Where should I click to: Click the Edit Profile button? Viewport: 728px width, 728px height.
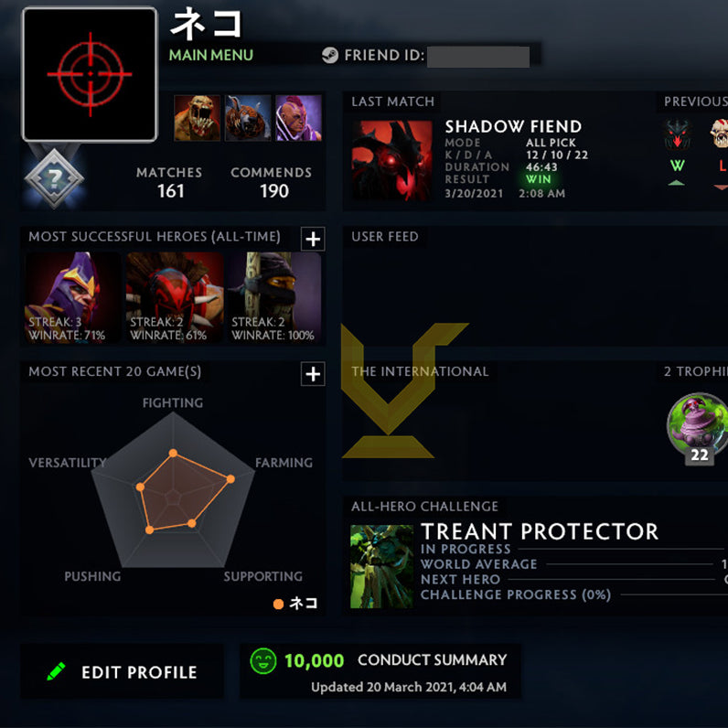[x=123, y=671]
